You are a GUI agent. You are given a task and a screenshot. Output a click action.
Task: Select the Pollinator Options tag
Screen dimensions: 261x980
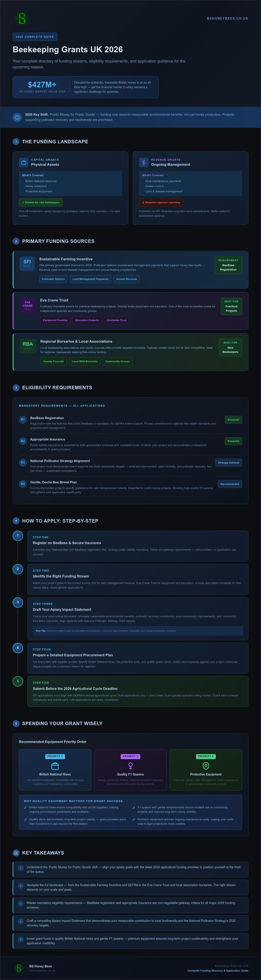pos(53,279)
